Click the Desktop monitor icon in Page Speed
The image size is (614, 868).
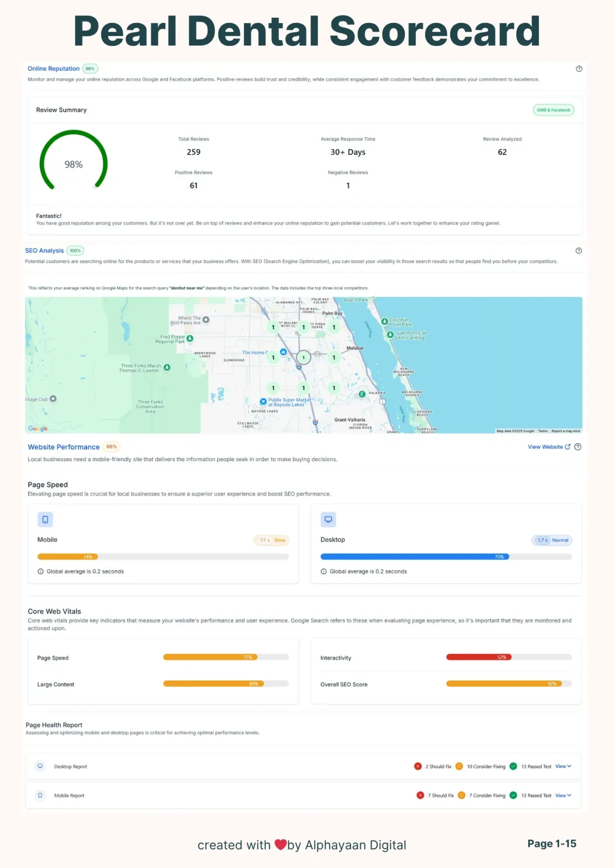pos(328,519)
